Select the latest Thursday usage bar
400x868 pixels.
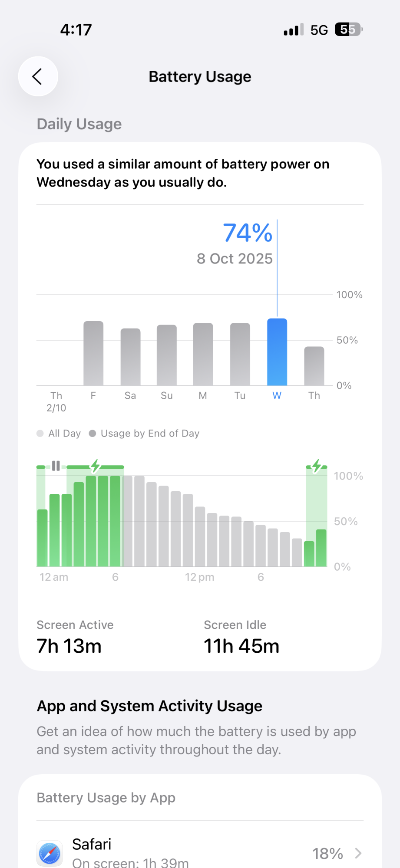point(314,366)
